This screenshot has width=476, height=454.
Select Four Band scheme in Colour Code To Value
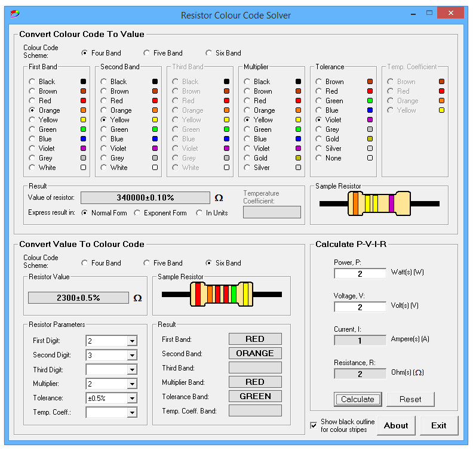(101, 53)
